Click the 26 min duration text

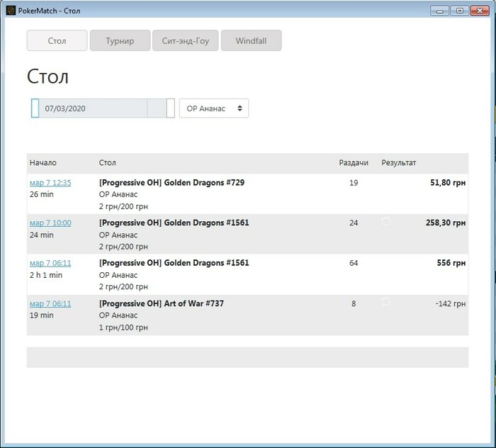point(41,194)
